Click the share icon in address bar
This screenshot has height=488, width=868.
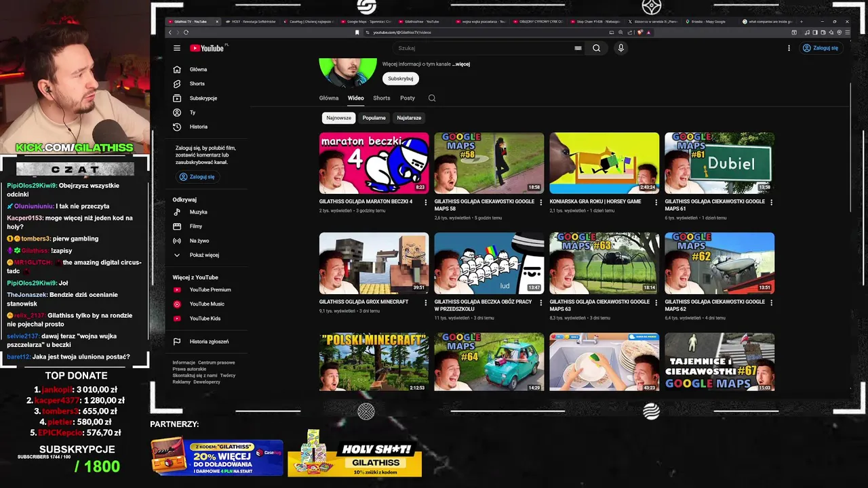point(630,32)
